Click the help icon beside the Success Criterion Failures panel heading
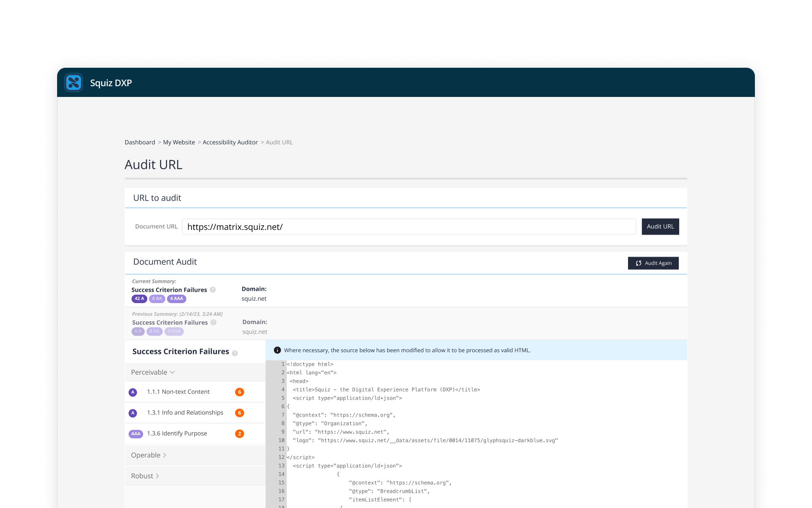 point(235,353)
